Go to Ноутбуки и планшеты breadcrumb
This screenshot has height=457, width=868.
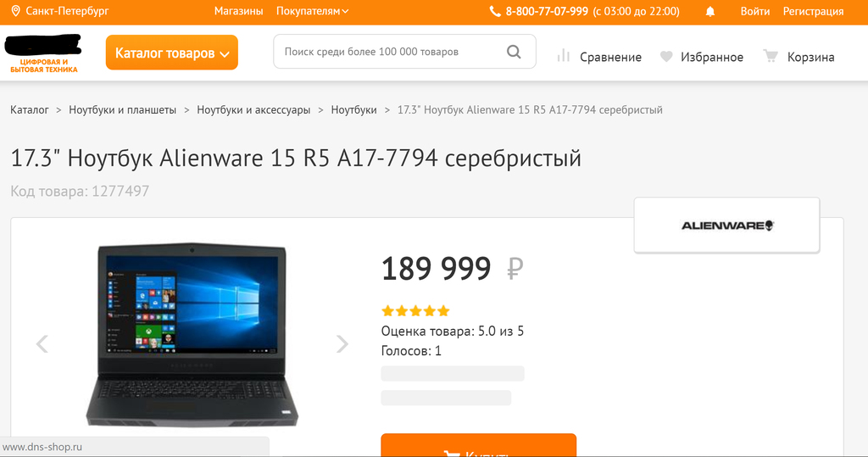(122, 109)
